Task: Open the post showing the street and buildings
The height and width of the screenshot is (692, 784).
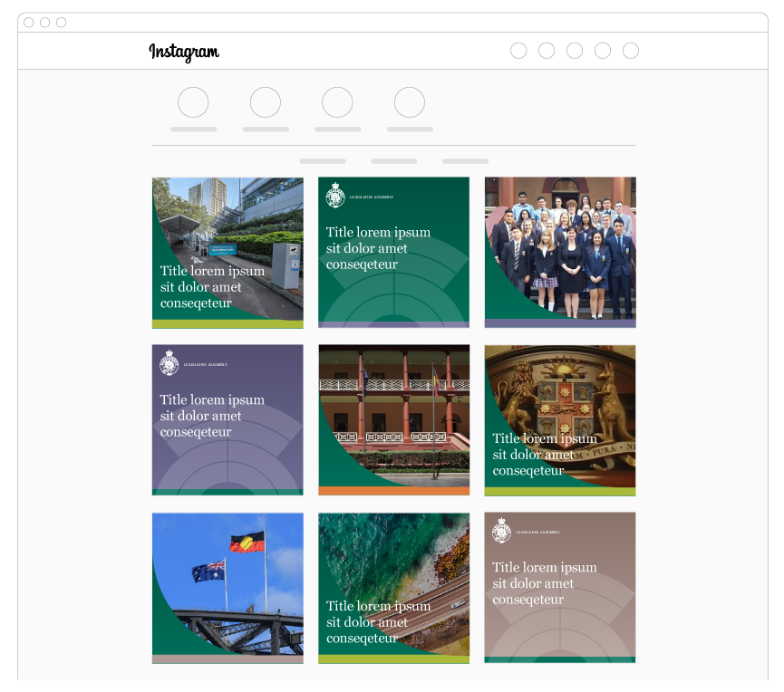Action: (227, 253)
